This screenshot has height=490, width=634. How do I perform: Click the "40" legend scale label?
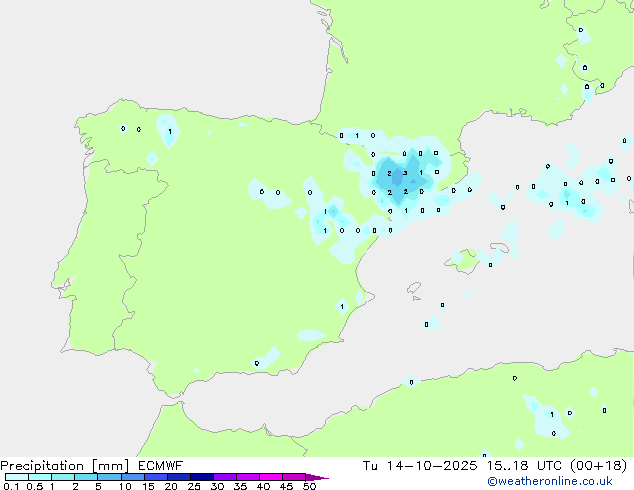click(x=263, y=486)
